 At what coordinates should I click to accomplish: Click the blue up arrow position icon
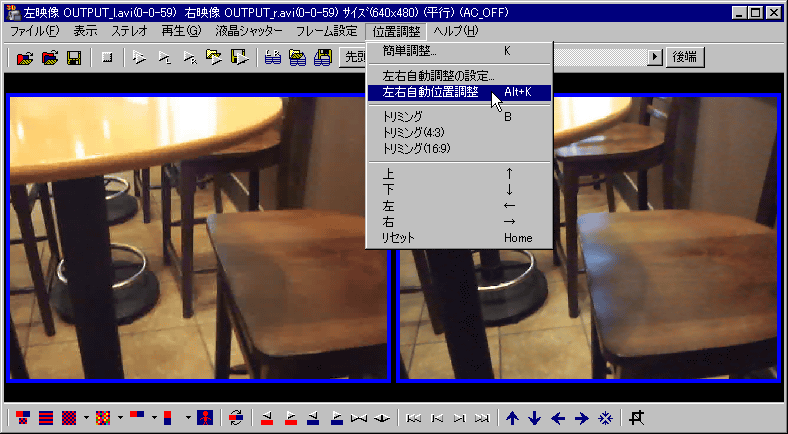512,417
